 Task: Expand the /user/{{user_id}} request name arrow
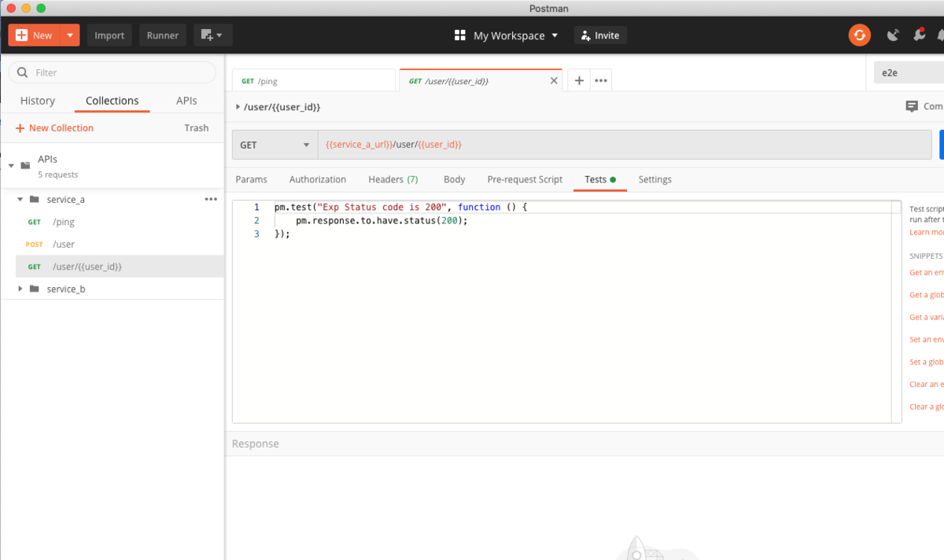[238, 107]
